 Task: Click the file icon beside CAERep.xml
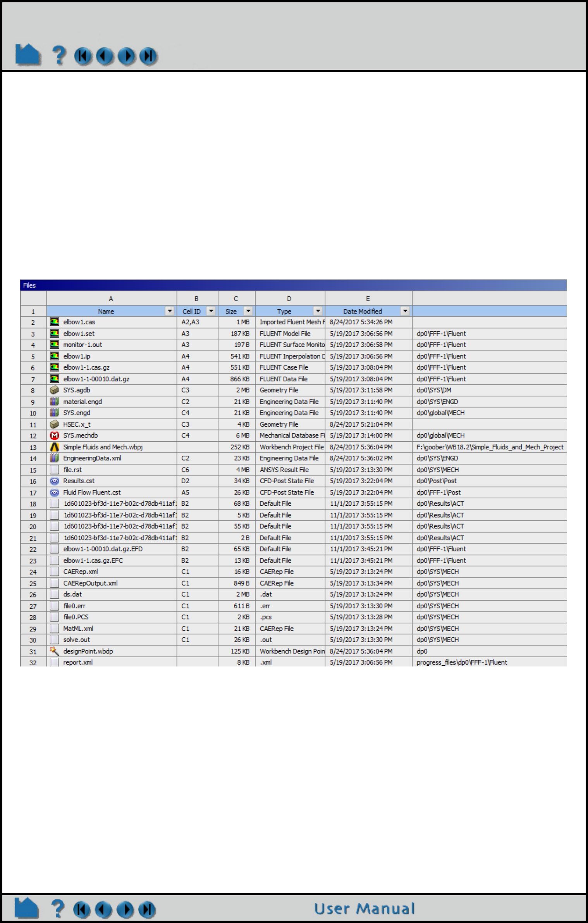tap(55, 572)
